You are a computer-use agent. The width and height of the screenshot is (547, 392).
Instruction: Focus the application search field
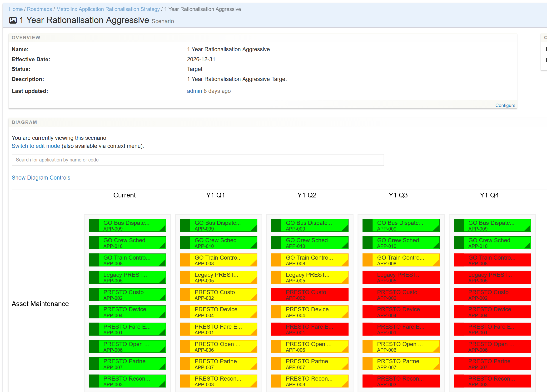coord(197,160)
